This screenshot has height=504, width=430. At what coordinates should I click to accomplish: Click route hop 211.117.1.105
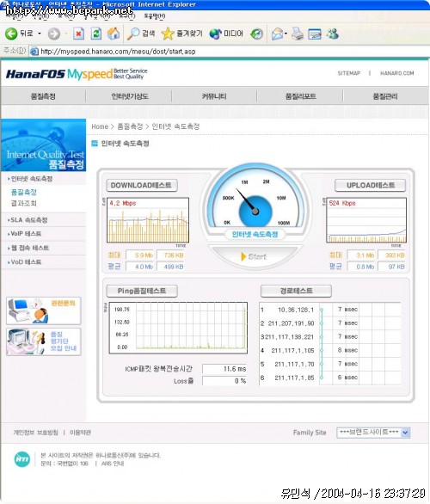[x=292, y=351]
